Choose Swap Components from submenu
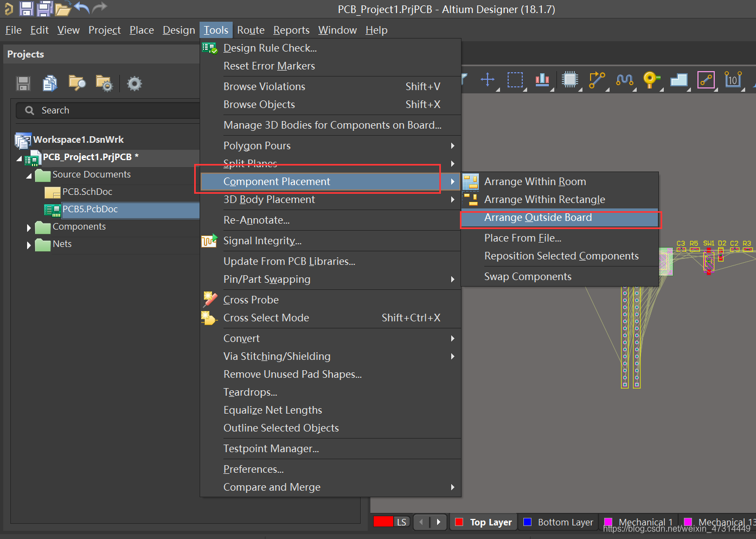 [x=560, y=276]
